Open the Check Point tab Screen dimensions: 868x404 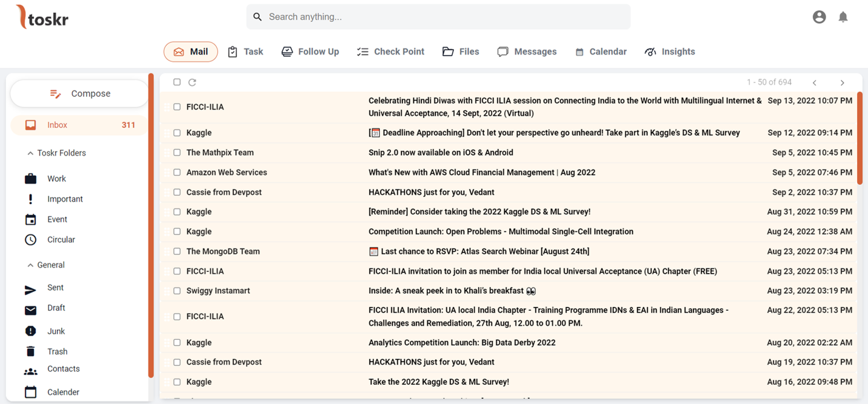pos(390,52)
